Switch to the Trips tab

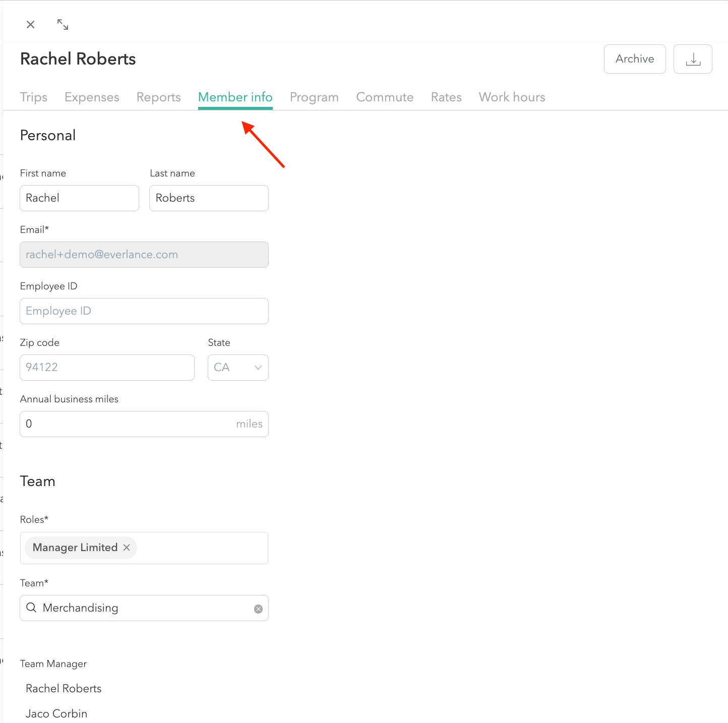pos(34,97)
